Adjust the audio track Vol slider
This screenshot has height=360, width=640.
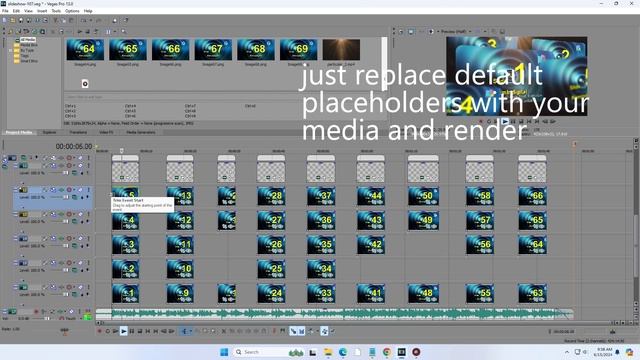47,318
